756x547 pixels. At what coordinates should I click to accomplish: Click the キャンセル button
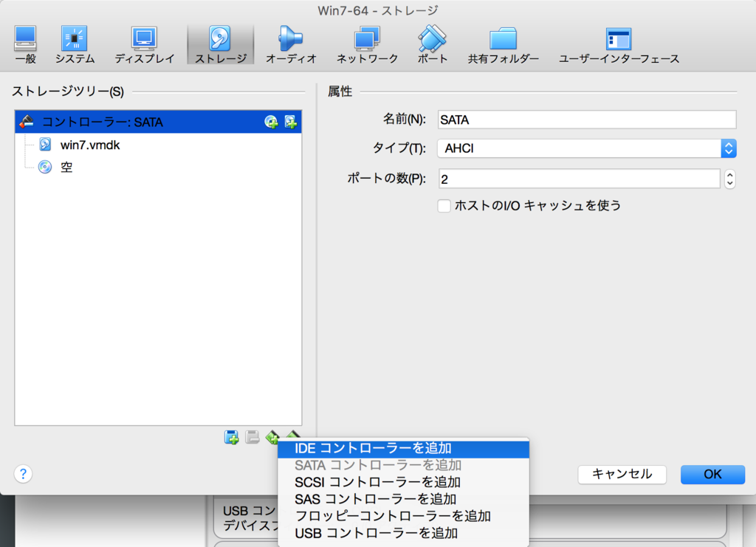pyautogui.click(x=622, y=474)
